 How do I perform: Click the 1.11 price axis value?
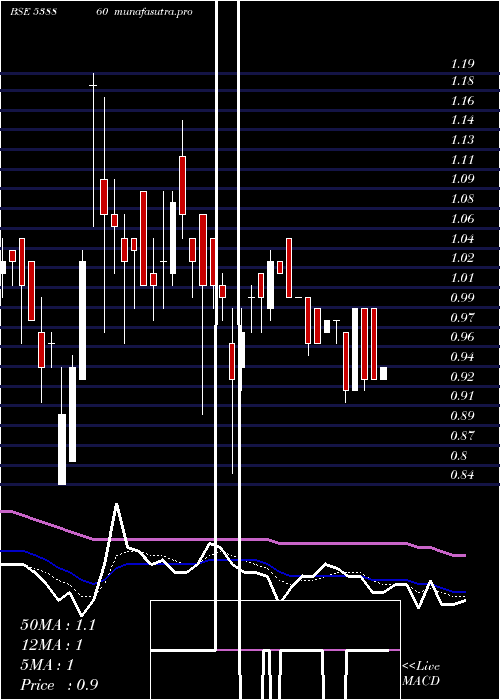click(x=462, y=159)
